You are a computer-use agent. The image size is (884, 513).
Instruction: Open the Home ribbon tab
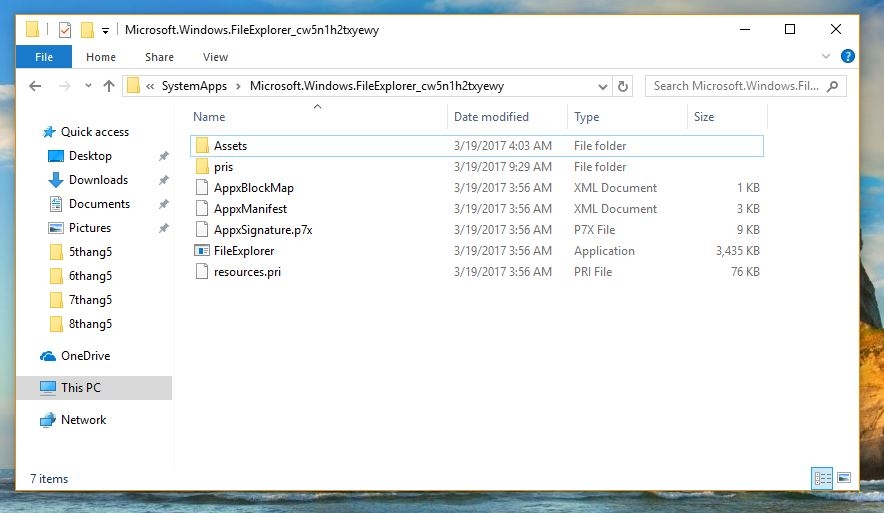[101, 57]
